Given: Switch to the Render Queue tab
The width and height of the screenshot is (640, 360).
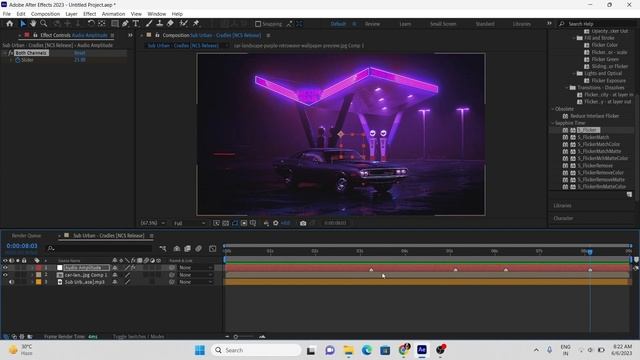Looking at the screenshot, I should 26,236.
